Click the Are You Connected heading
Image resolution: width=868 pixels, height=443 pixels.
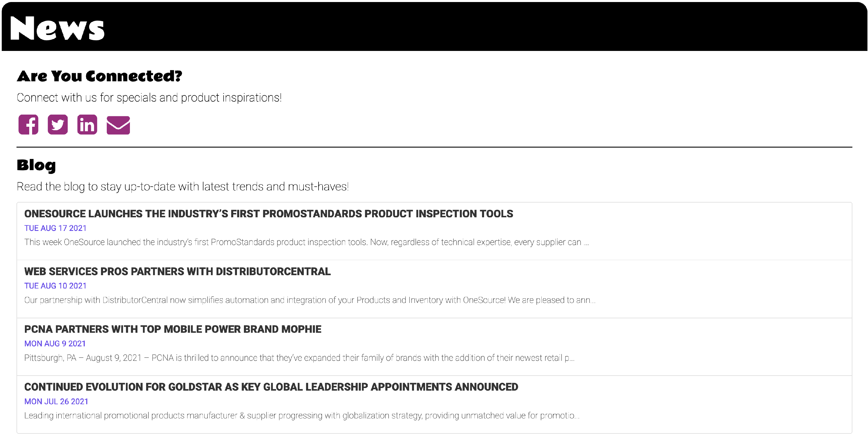point(100,76)
